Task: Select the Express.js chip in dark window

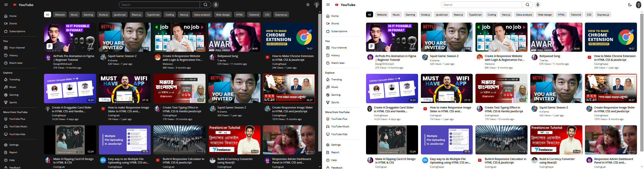Action: pos(281,15)
